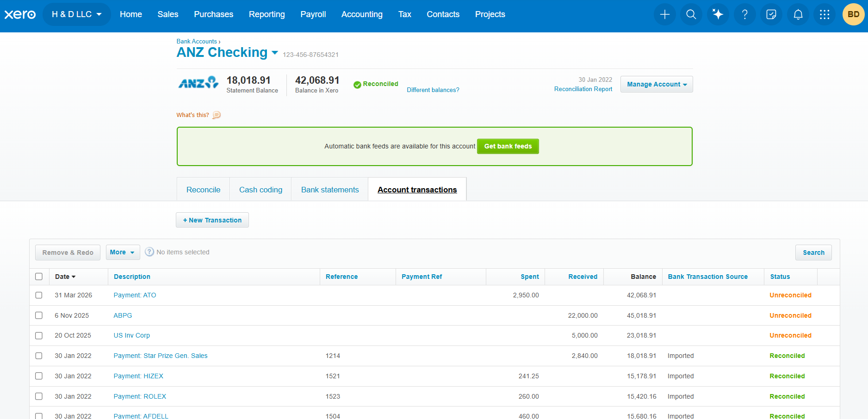
Task: Switch to the Bank statements tab
Action: pyautogui.click(x=330, y=190)
